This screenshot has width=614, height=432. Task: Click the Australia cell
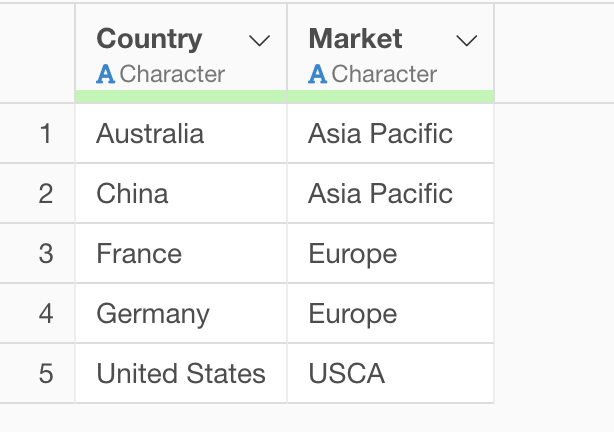coord(150,134)
